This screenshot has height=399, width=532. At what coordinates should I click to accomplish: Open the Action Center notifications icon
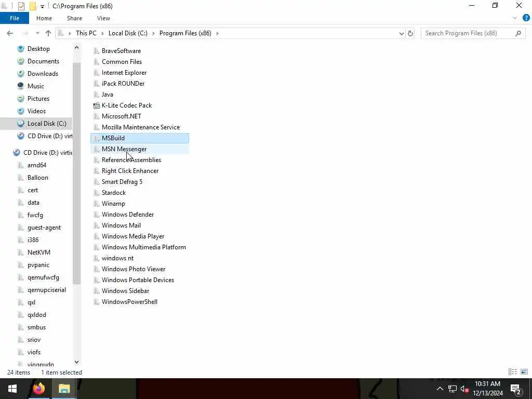516,389
